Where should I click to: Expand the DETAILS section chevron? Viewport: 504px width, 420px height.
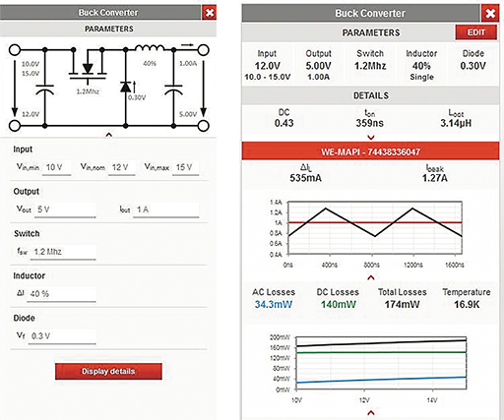pos(371,138)
